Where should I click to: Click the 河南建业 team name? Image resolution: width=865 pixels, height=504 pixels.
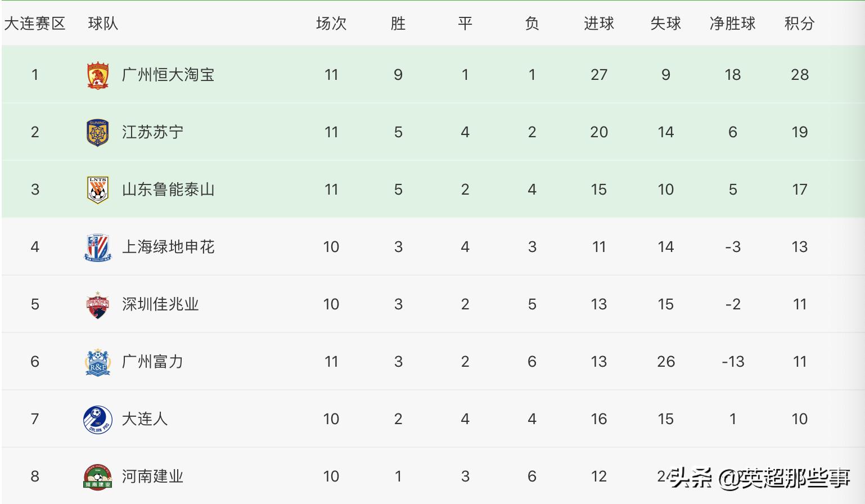(x=152, y=476)
